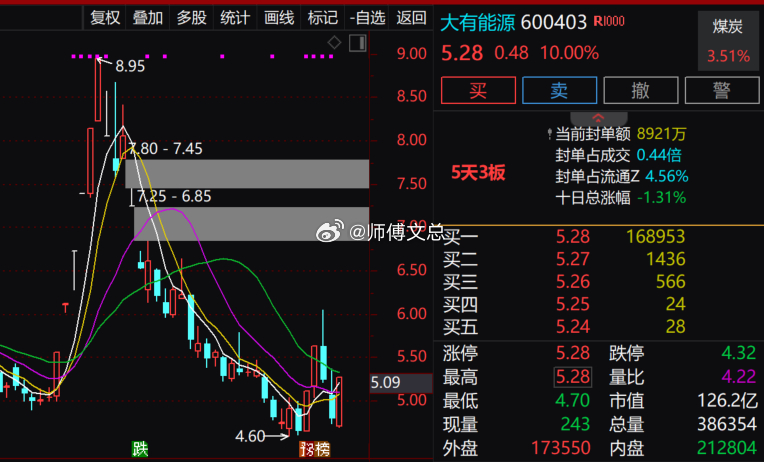This screenshot has height=462, width=764.
Task: Select 买三 price 5.26
Action: coord(573,281)
